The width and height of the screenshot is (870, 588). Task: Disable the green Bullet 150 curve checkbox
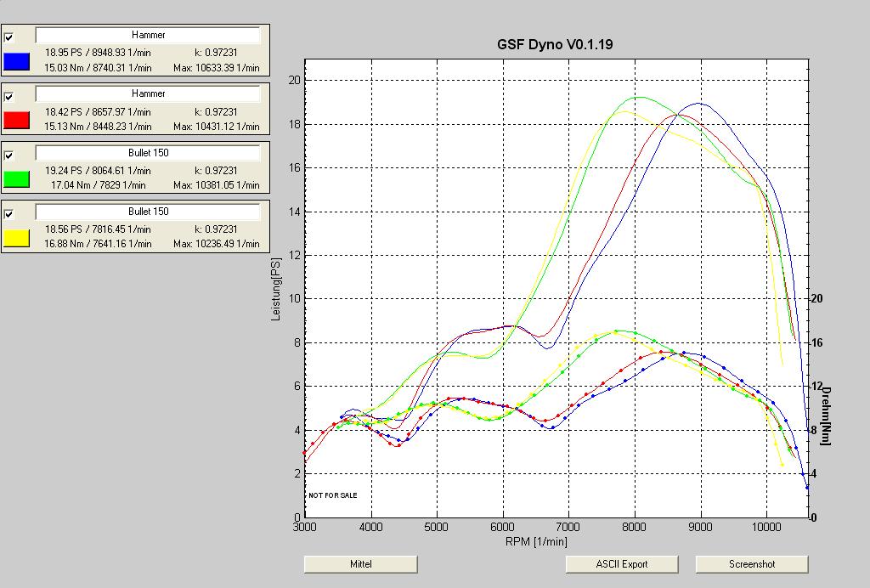(9, 155)
